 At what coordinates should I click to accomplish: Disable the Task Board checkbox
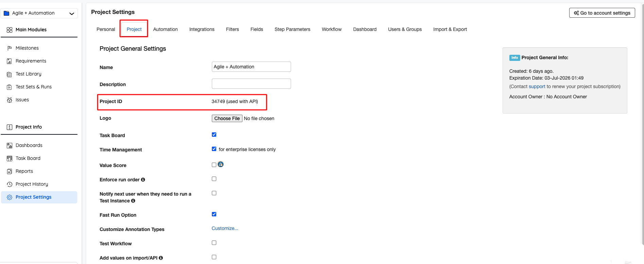[x=214, y=135]
